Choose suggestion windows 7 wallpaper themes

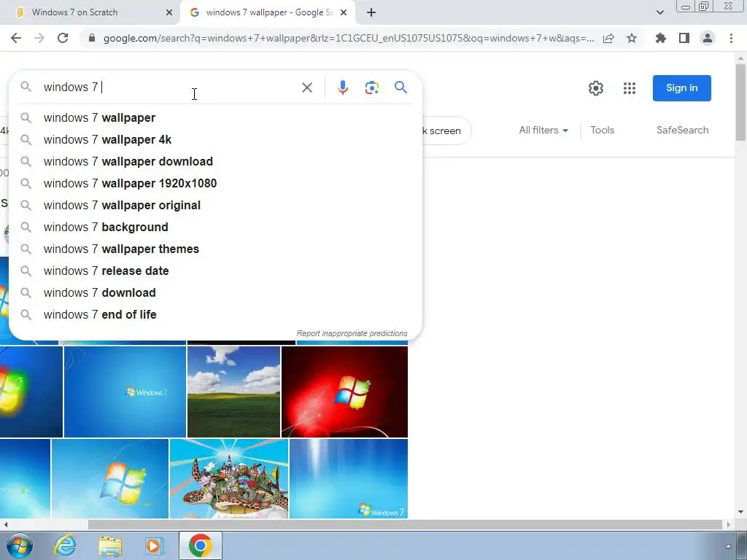pyautogui.click(x=215, y=249)
